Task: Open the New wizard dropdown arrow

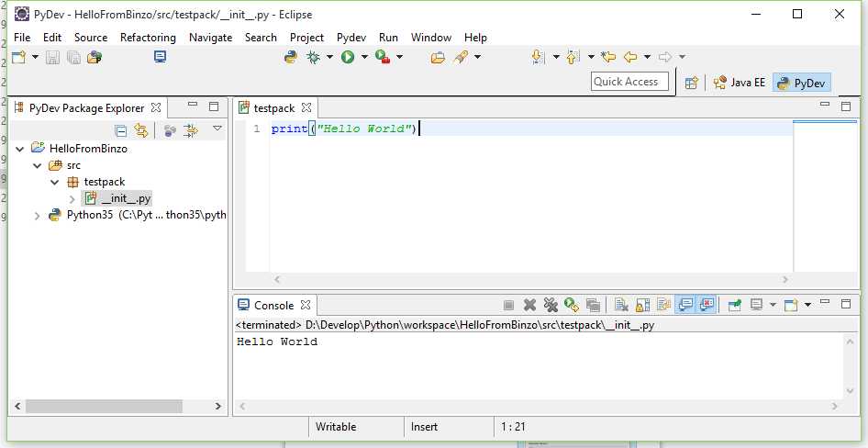Action: click(x=35, y=57)
